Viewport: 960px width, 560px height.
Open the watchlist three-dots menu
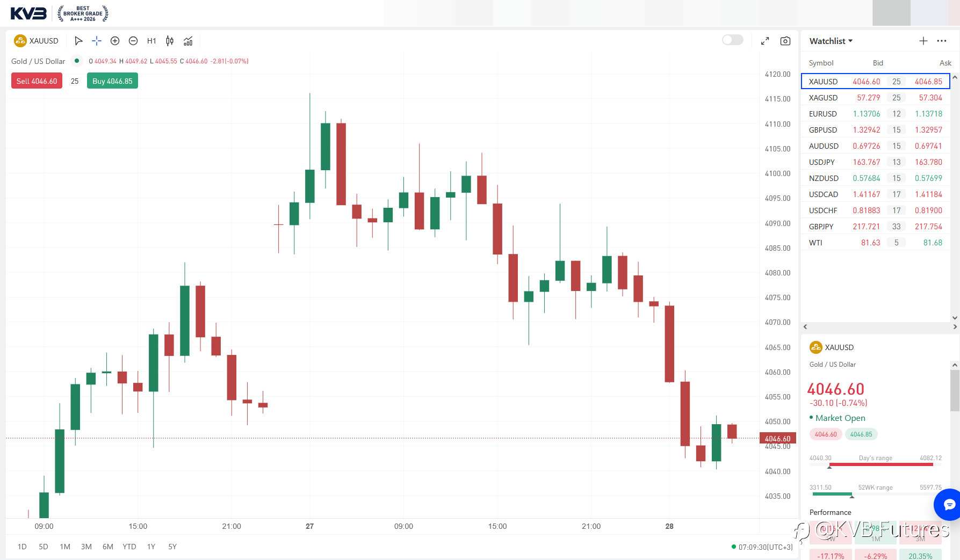click(x=942, y=41)
